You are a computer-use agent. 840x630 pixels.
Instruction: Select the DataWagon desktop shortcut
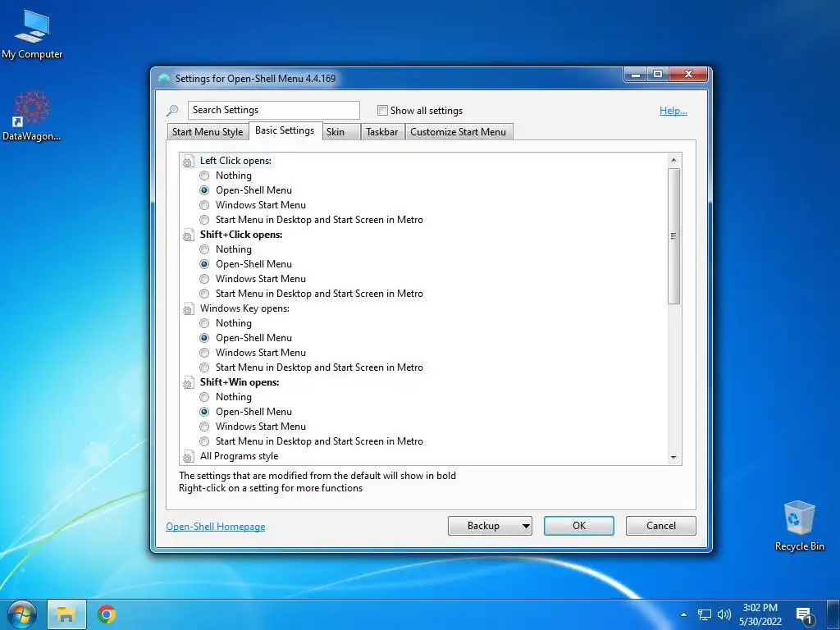point(32,116)
